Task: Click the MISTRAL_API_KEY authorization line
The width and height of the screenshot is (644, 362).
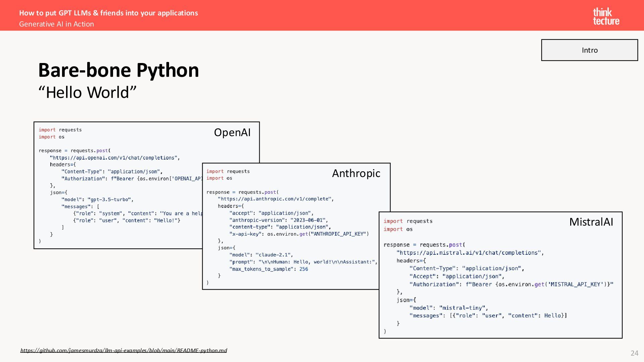Action: point(511,284)
